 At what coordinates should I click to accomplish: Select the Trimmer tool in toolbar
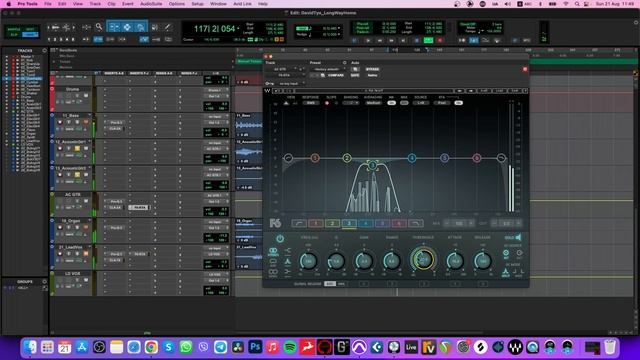pyautogui.click(x=114, y=27)
